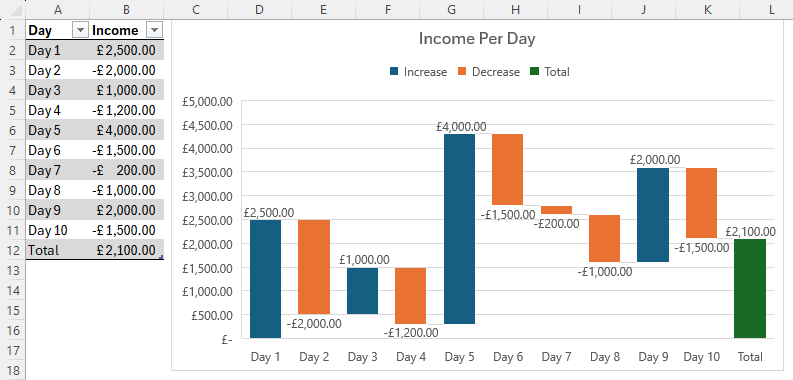Image resolution: width=793 pixels, height=380 pixels.
Task: Click the Income Per Day chart title
Action: coord(477,39)
